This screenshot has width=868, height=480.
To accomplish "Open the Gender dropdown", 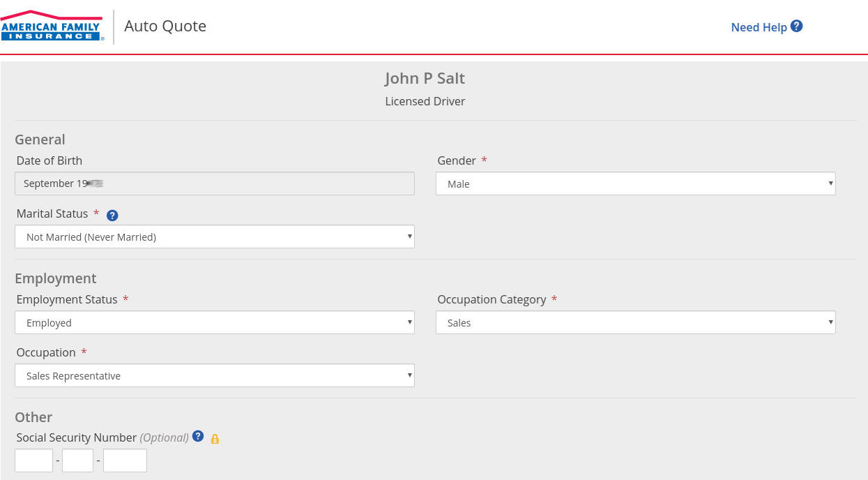I will pyautogui.click(x=635, y=184).
